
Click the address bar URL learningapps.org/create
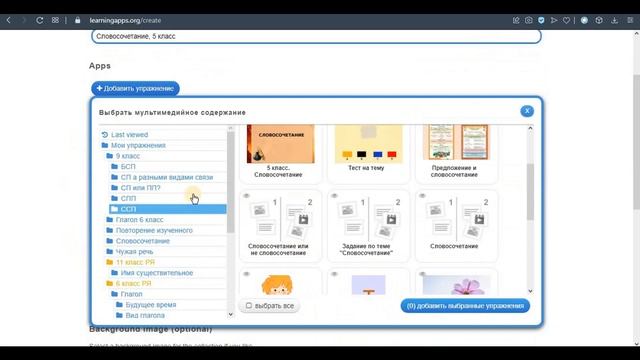pyautogui.click(x=125, y=20)
